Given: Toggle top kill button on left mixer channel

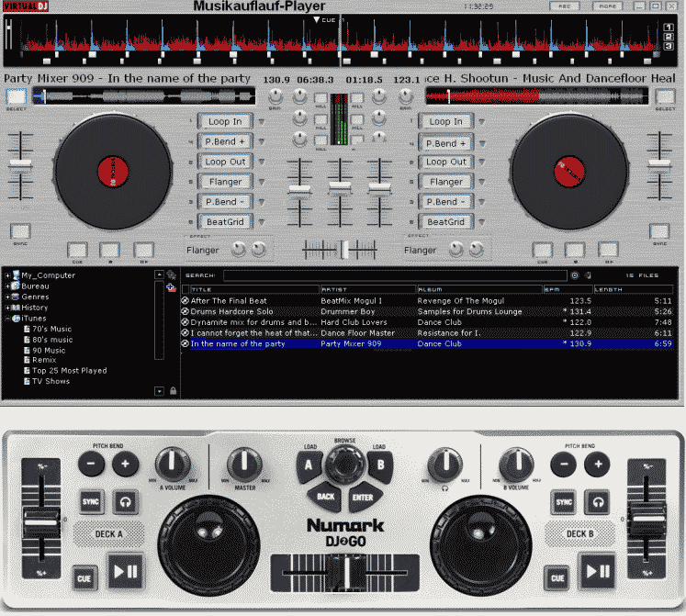Looking at the screenshot, I should [321, 98].
